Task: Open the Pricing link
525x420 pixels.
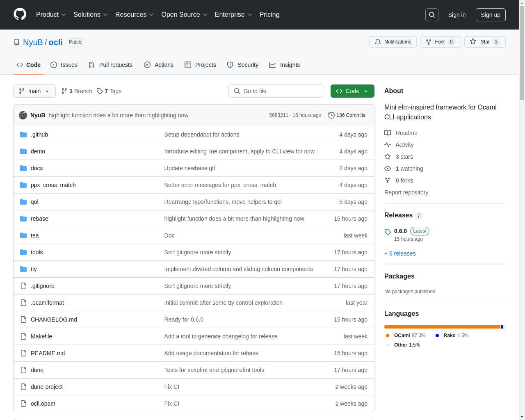Action: [x=269, y=15]
